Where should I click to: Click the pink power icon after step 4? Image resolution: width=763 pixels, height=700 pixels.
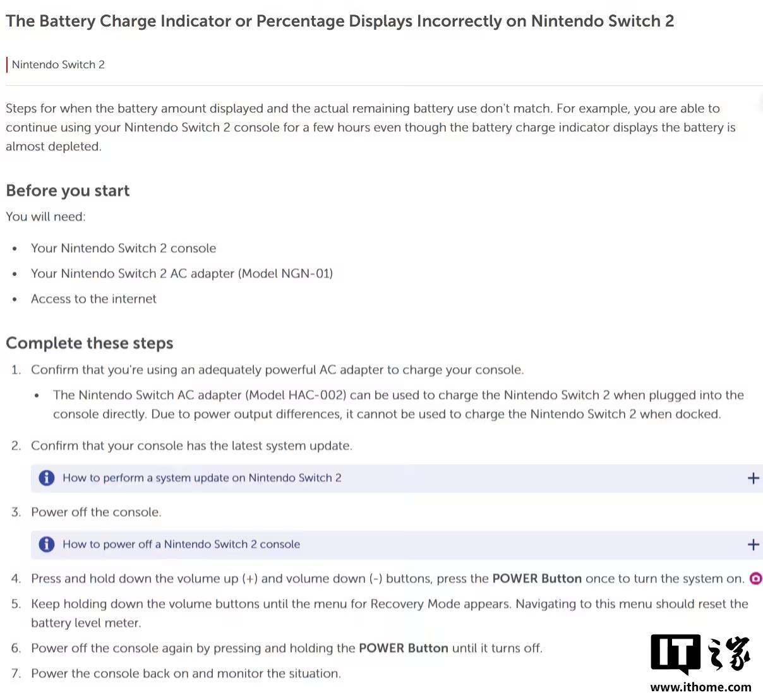[755, 578]
